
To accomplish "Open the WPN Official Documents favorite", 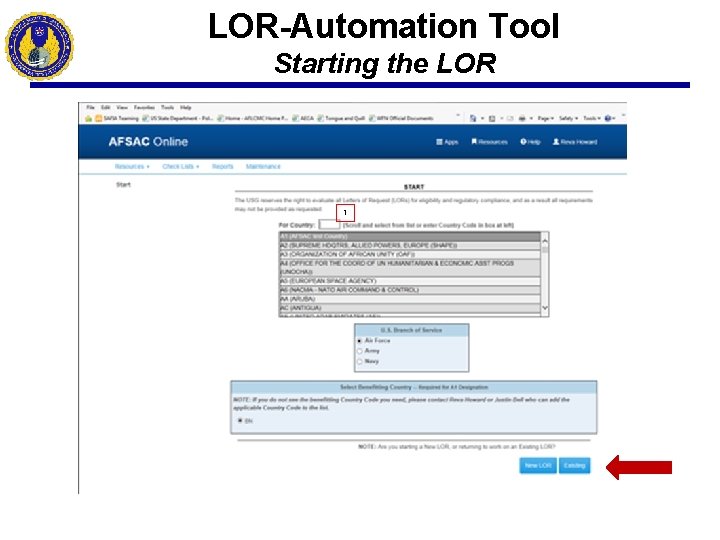I will [401, 118].
